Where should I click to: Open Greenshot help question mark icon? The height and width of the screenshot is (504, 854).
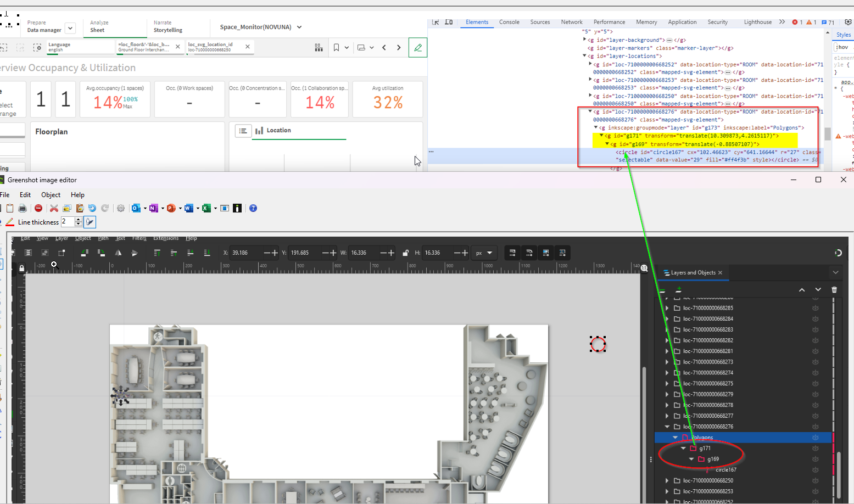(x=253, y=208)
